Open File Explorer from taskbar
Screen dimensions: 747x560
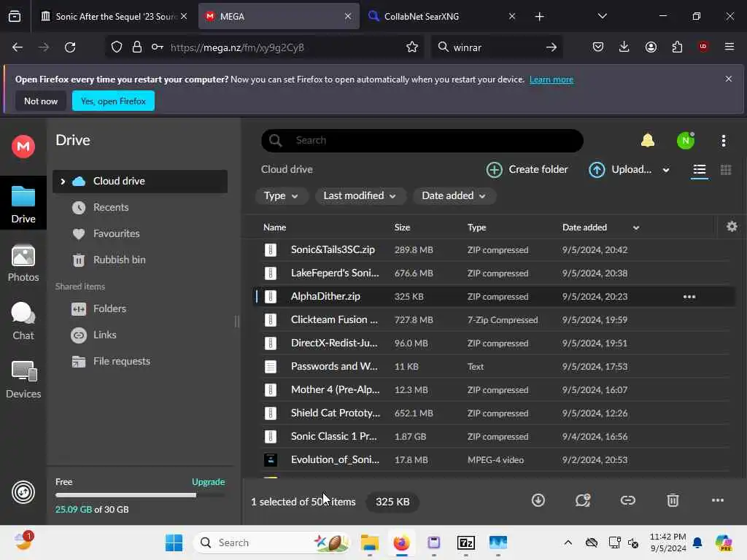[x=370, y=542]
